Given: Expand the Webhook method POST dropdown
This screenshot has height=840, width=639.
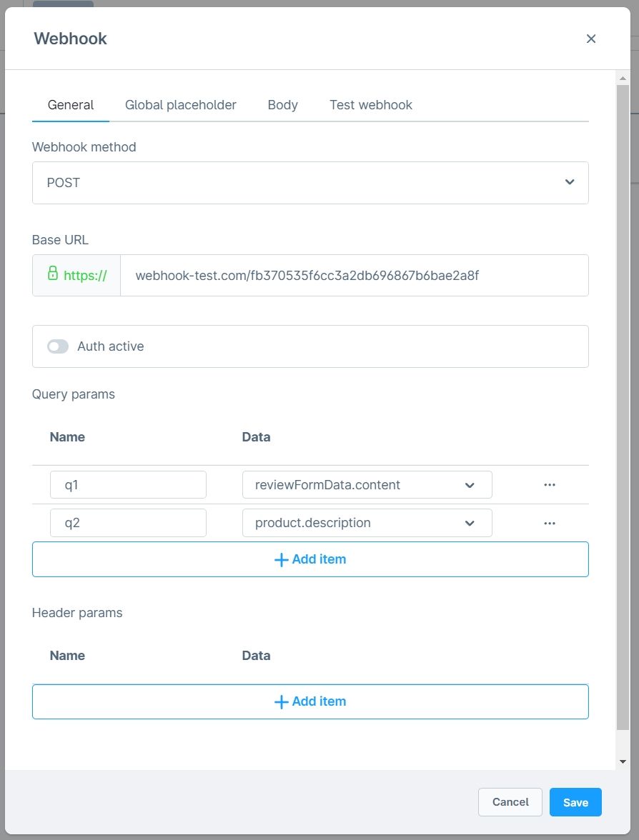Looking at the screenshot, I should tap(310, 183).
